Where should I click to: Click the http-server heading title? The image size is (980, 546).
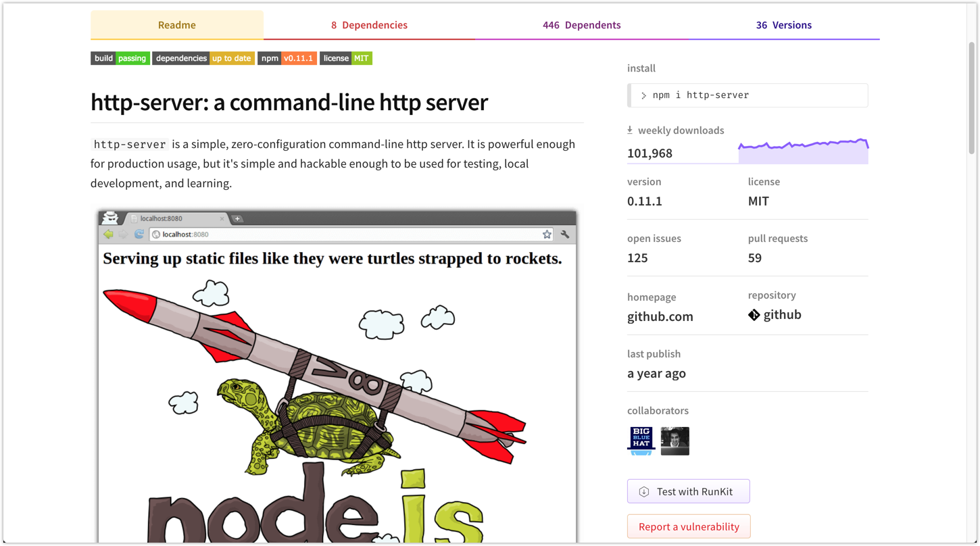(x=289, y=102)
